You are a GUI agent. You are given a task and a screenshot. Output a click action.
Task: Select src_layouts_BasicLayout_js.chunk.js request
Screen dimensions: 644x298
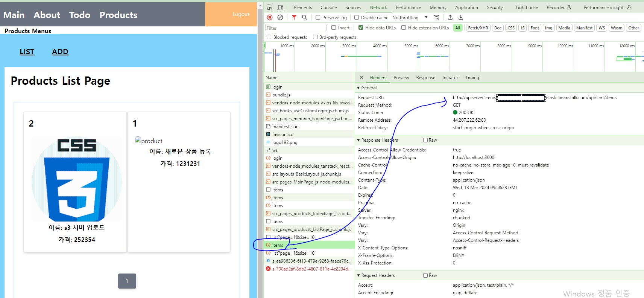[x=309, y=174]
